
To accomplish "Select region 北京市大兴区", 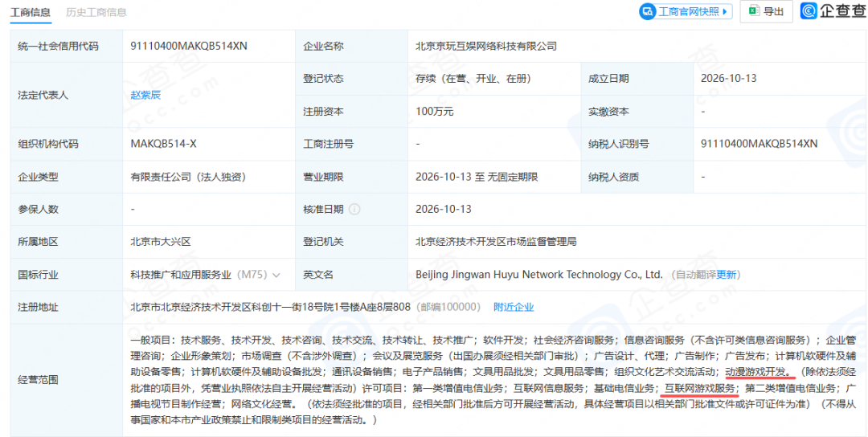I will (x=161, y=242).
